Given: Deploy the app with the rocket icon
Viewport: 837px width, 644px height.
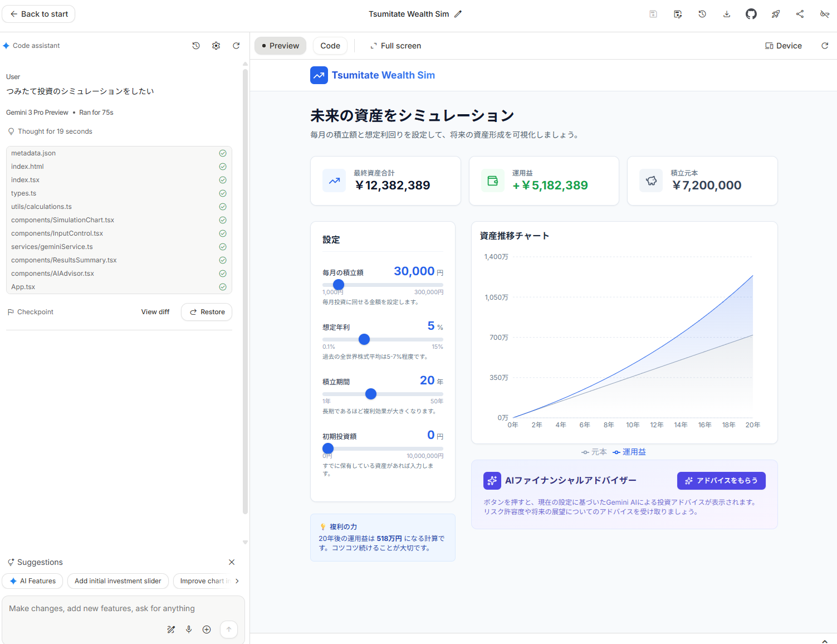Looking at the screenshot, I should [775, 14].
